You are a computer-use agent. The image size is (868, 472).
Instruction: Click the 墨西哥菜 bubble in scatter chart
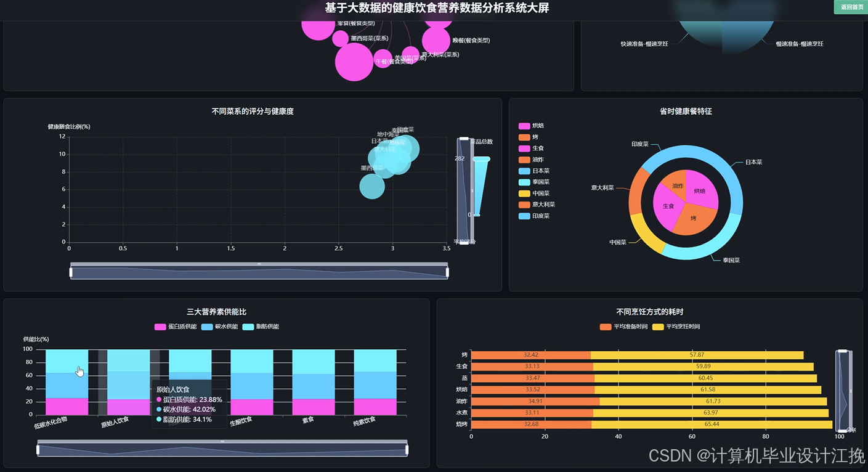[372, 187]
